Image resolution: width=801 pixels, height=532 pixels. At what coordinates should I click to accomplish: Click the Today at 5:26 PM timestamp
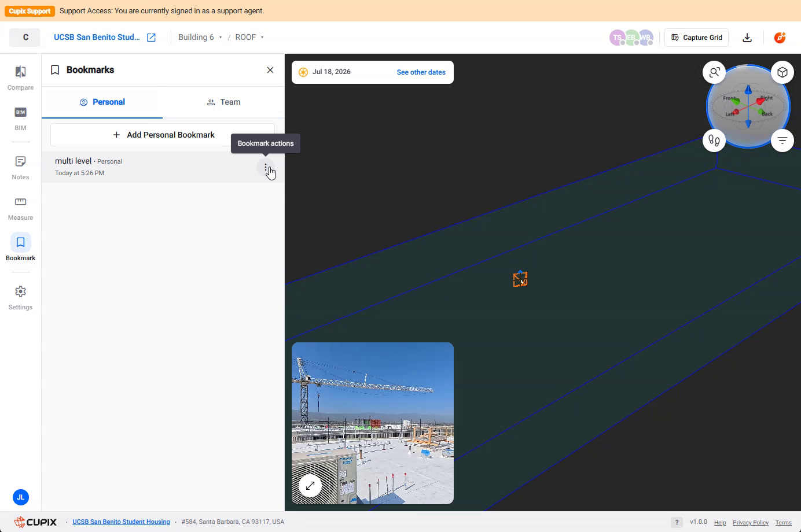coord(79,173)
